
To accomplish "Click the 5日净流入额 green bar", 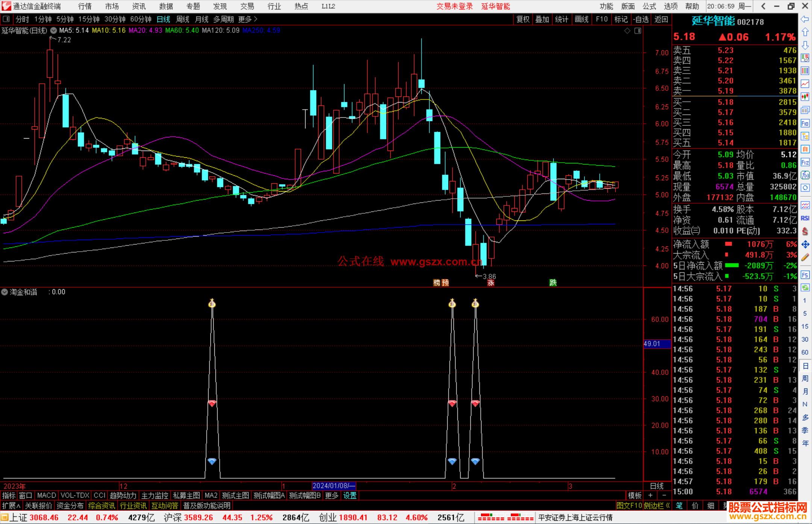I will (x=732, y=266).
